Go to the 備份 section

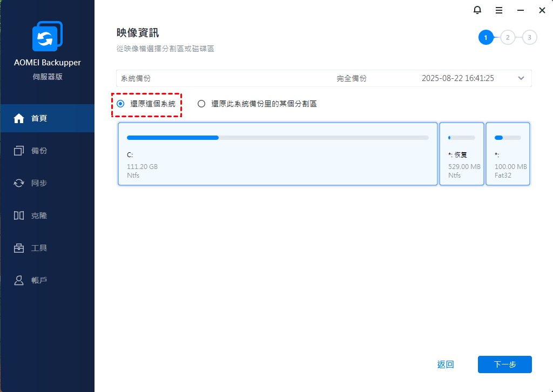point(48,151)
